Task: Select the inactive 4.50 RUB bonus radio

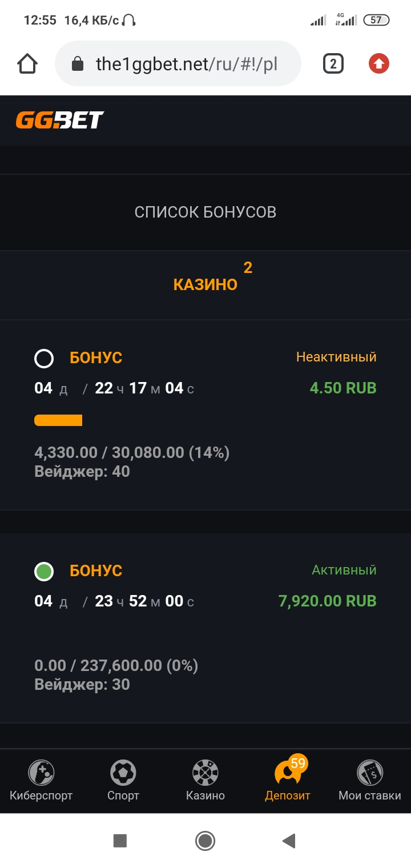Action: pyautogui.click(x=44, y=359)
